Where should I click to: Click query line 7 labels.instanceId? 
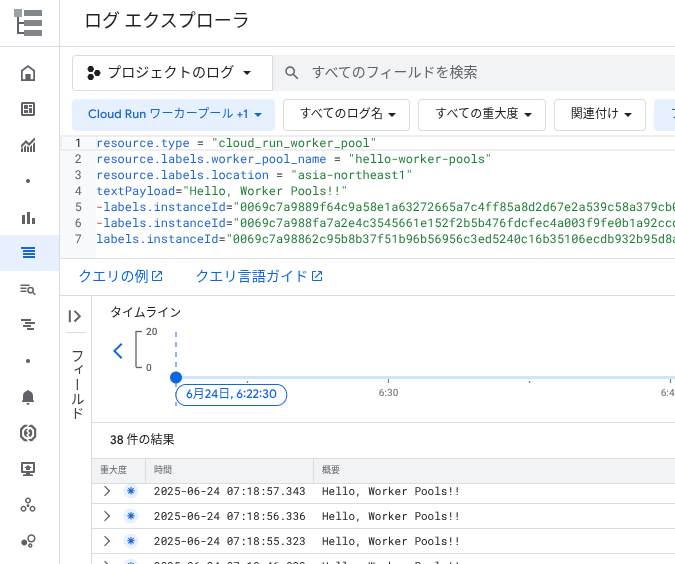pos(385,239)
